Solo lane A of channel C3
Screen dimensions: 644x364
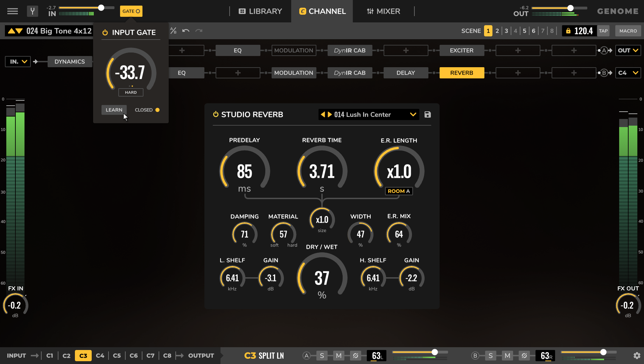coord(322,355)
